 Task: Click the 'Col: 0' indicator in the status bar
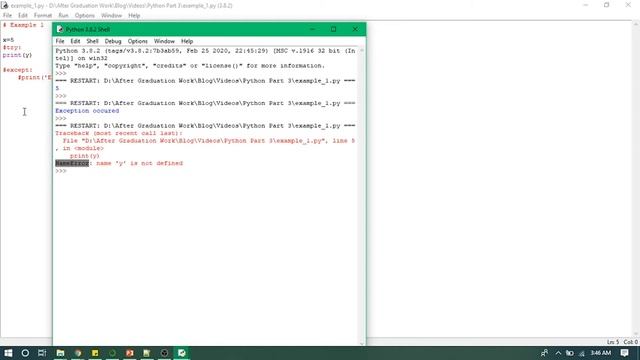pyautogui.click(x=630, y=342)
